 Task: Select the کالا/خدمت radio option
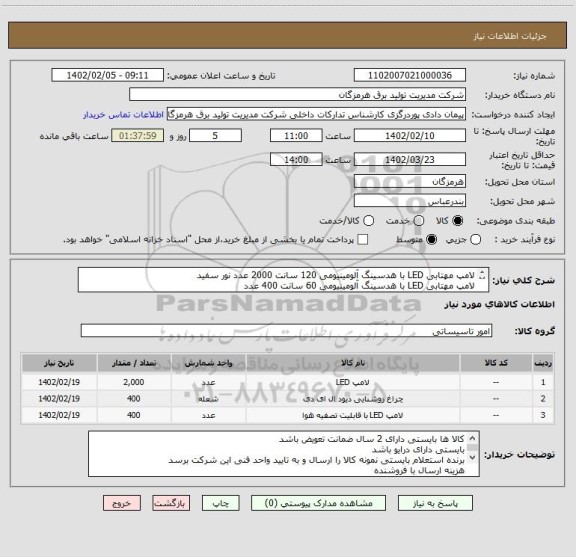(x=368, y=220)
